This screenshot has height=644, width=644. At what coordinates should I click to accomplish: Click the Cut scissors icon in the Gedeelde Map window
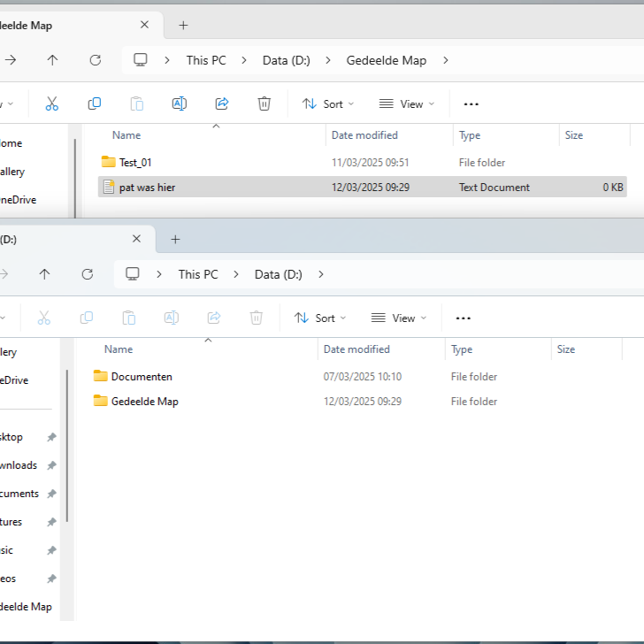tap(51, 103)
